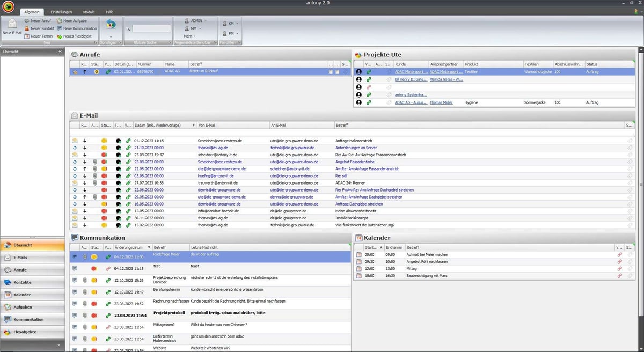This screenshot has height=352, width=644.
Task: Open the Datum column sort dropdown in E-Mail
Action: point(193,125)
